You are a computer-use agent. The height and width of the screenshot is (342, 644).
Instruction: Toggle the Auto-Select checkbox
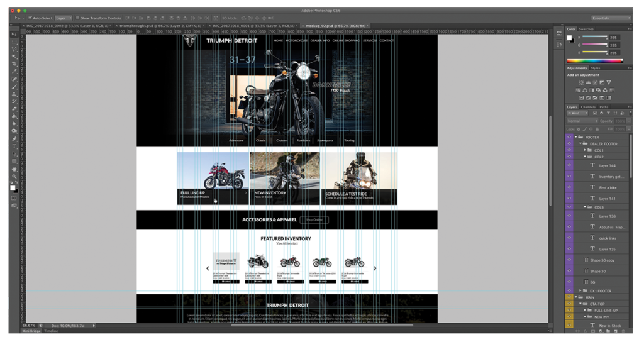(30, 18)
